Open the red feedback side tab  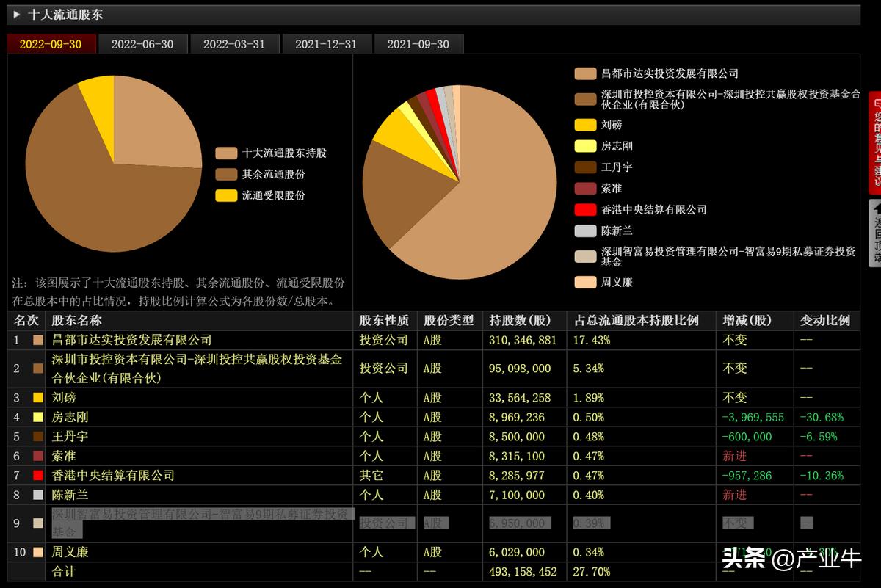(875, 142)
